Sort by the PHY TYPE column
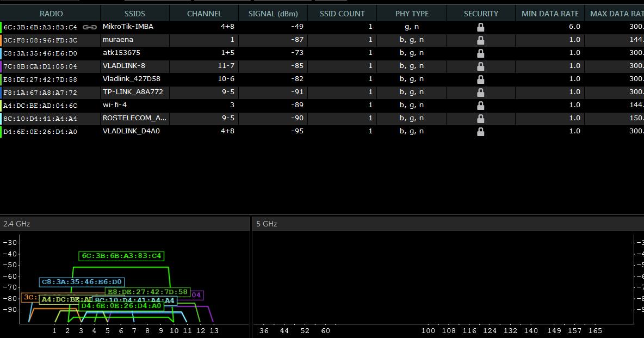 click(x=412, y=14)
